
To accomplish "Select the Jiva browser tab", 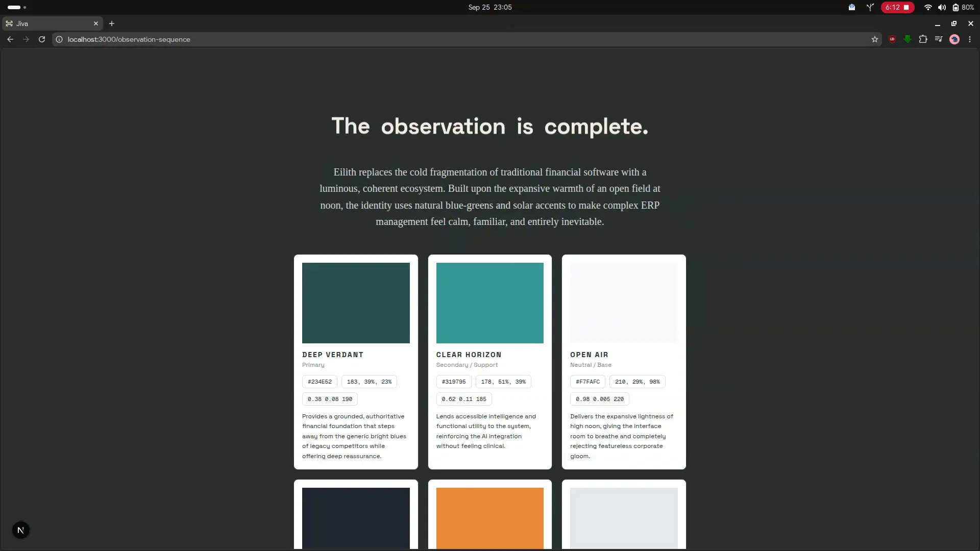I will coord(52,23).
